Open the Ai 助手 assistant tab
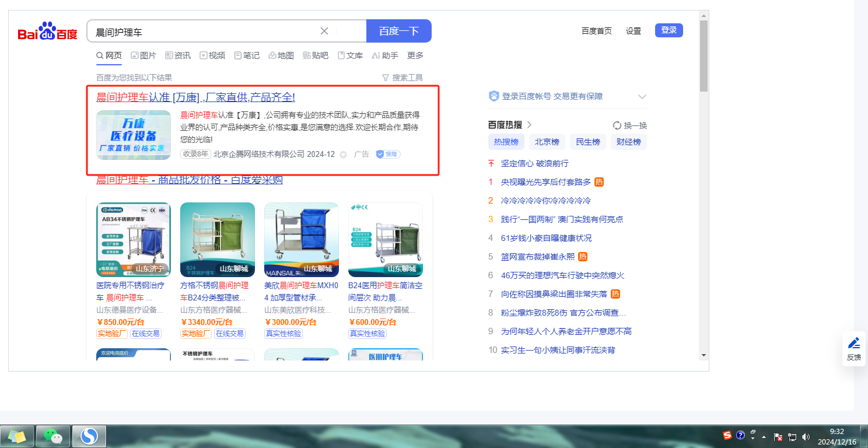868x448 pixels. (385, 55)
